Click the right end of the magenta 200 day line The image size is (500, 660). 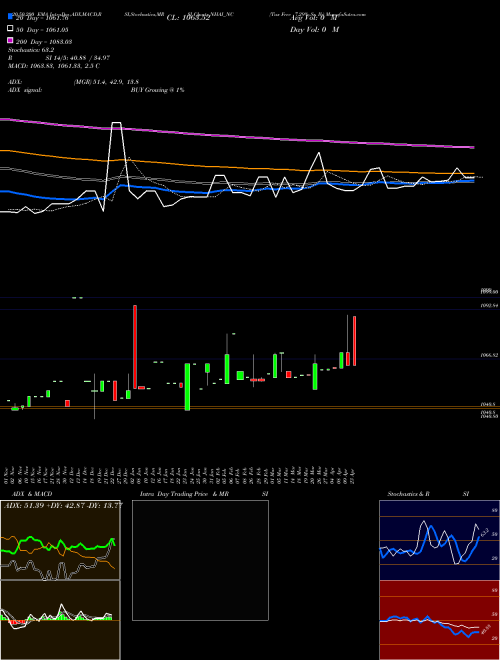point(472,147)
